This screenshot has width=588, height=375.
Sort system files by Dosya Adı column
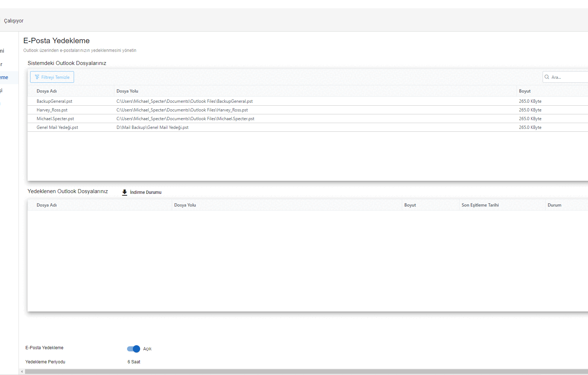point(47,91)
